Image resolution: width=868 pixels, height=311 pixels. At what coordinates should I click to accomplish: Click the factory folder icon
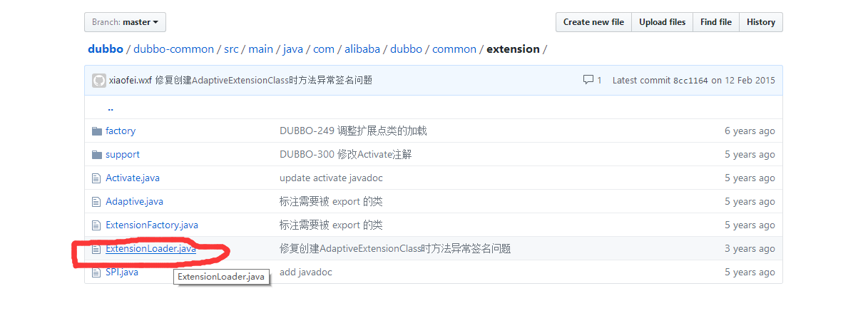pyautogui.click(x=97, y=131)
